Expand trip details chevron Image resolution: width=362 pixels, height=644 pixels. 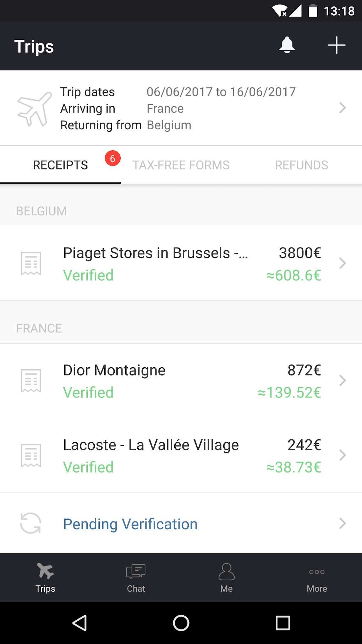point(342,108)
